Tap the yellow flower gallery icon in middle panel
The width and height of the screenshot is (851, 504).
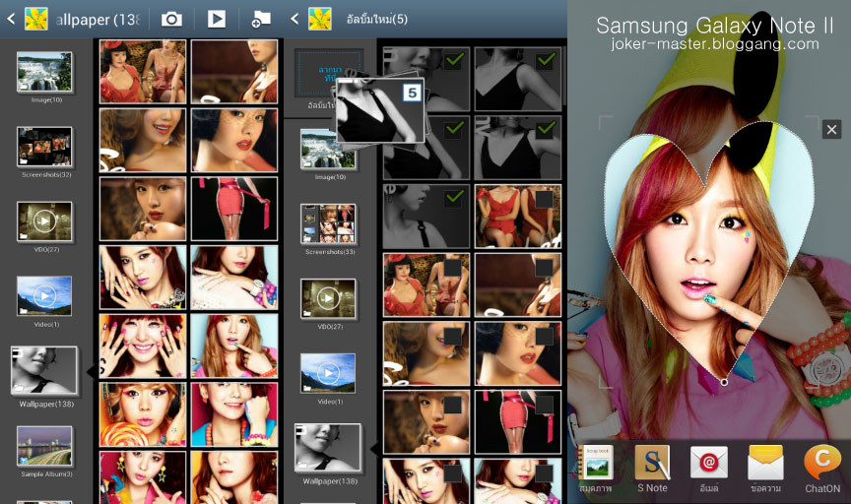pyautogui.click(x=320, y=19)
